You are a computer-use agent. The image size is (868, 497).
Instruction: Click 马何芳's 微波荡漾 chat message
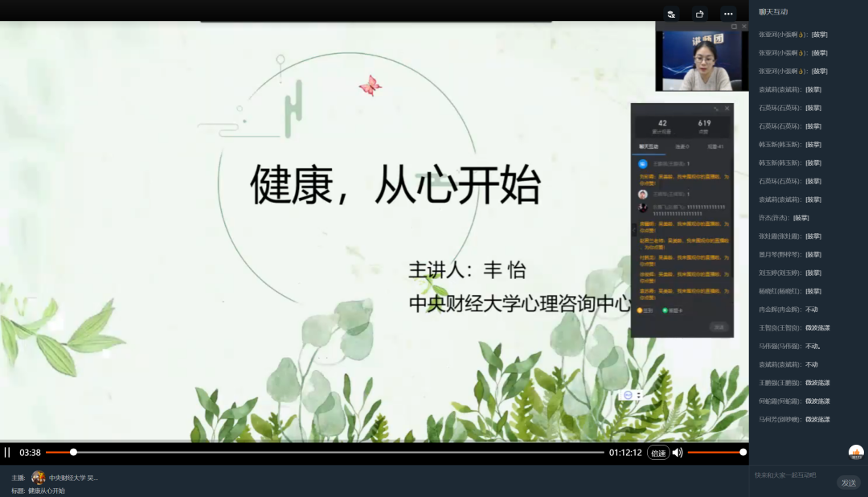(x=794, y=419)
